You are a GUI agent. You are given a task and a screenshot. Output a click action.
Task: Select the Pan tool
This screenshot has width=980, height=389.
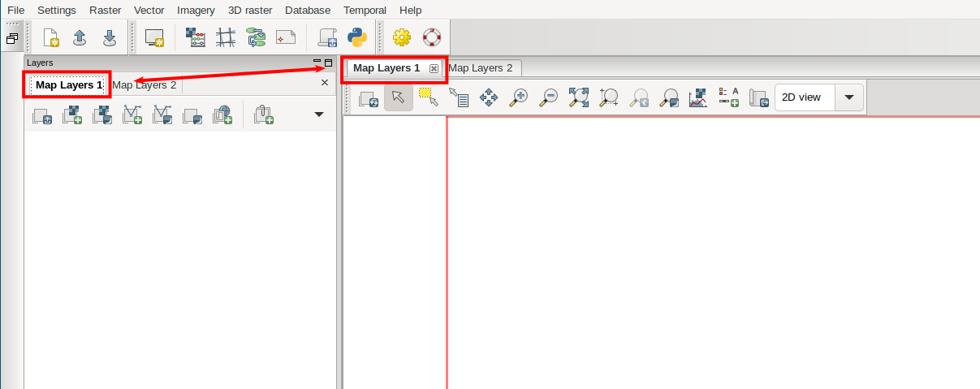click(x=489, y=97)
